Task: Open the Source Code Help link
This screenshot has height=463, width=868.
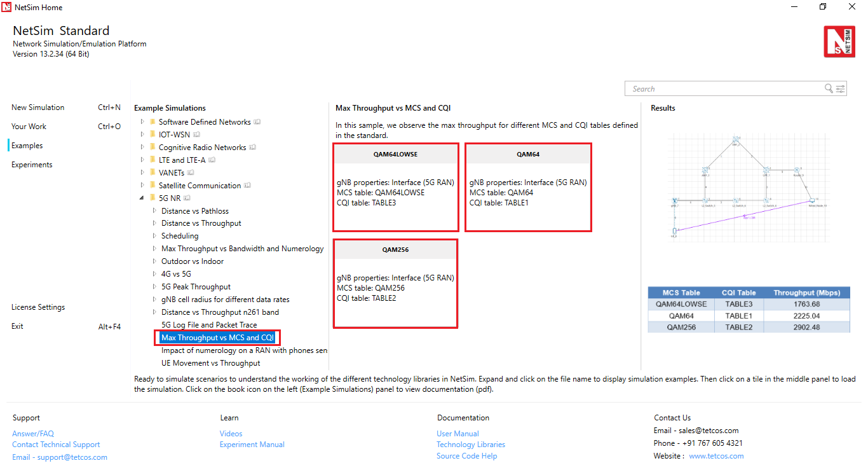Action: (x=467, y=456)
